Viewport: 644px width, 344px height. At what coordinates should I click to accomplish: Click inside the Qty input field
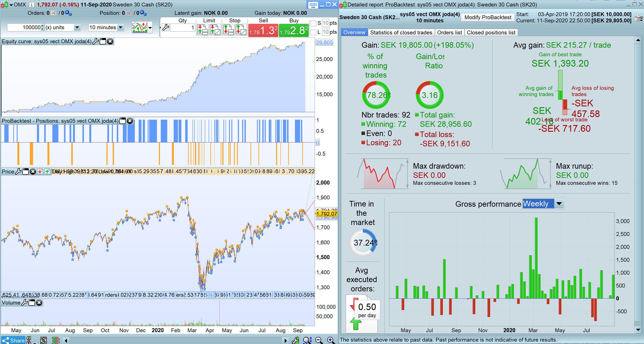pos(182,28)
